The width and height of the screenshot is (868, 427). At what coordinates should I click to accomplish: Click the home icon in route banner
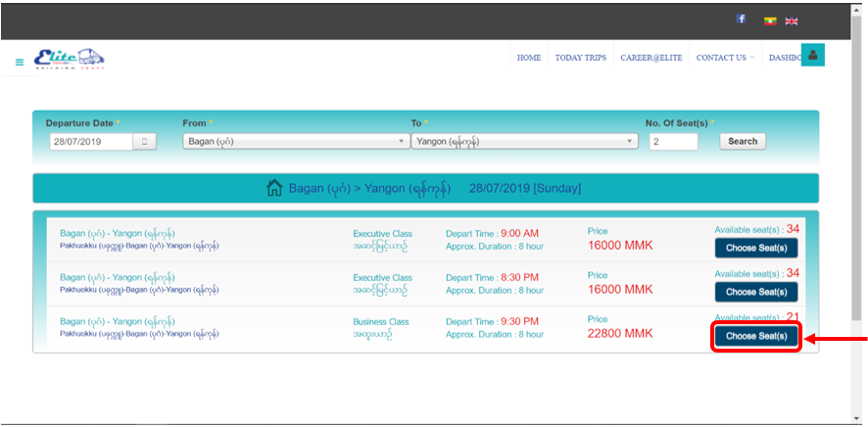pos(275,188)
